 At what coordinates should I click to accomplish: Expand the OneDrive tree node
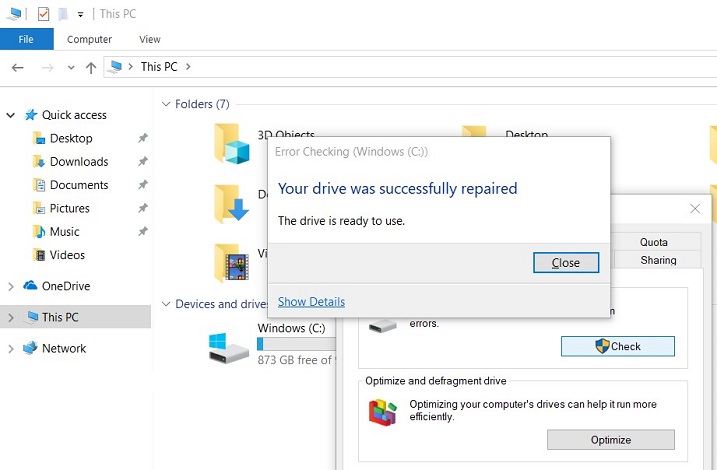(x=11, y=287)
